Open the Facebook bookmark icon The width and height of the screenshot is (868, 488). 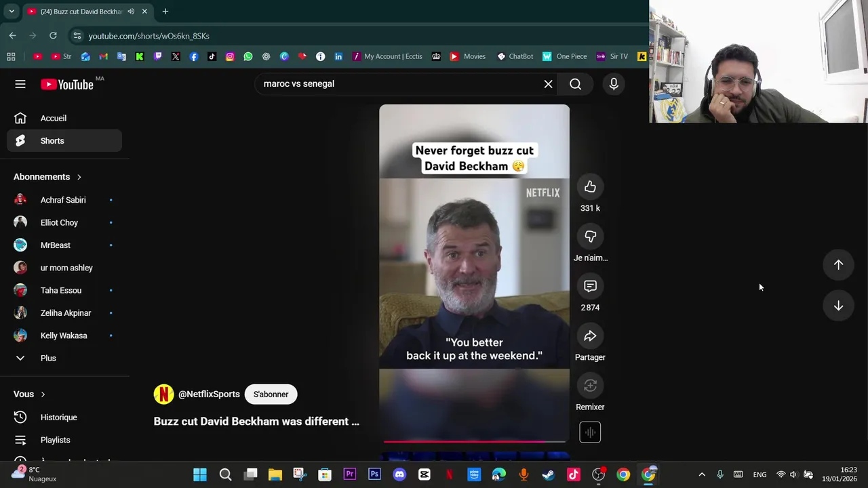tap(194, 56)
